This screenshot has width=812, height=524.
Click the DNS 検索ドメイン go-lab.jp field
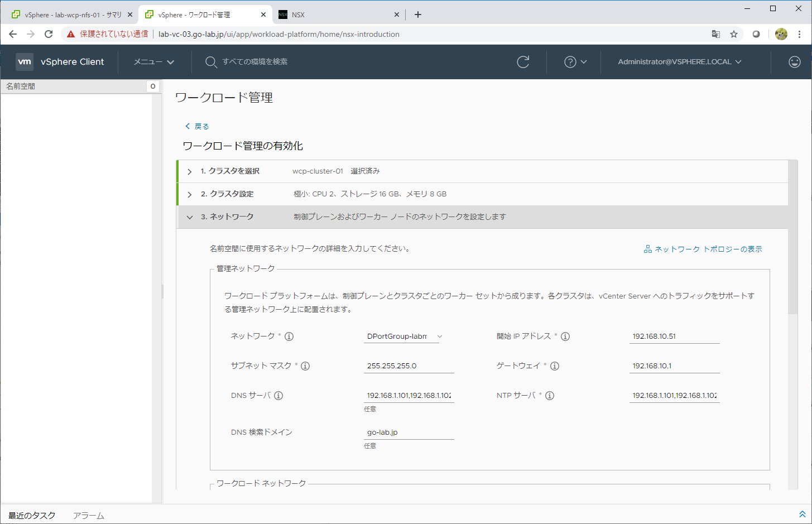pos(409,432)
